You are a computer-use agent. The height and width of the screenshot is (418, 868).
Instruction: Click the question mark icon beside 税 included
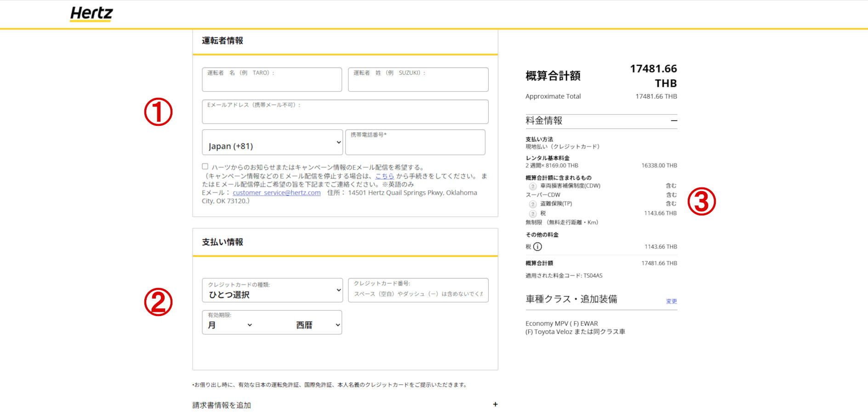pos(533,213)
